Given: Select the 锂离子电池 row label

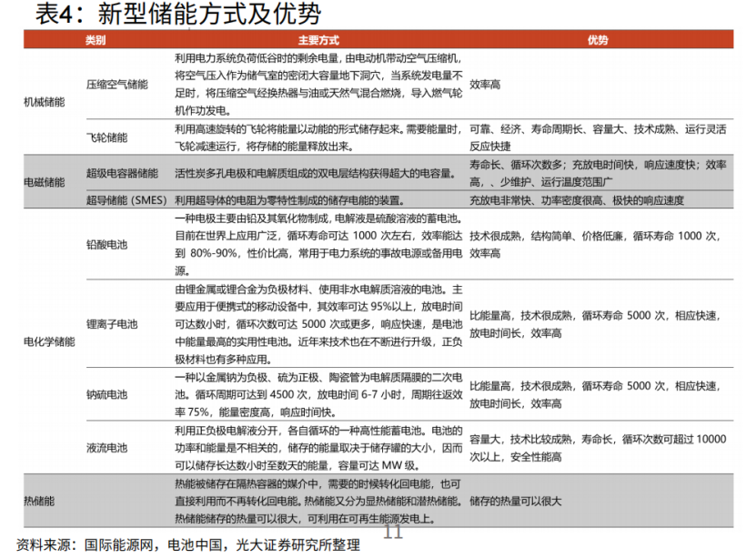Looking at the screenshot, I should [x=111, y=325].
